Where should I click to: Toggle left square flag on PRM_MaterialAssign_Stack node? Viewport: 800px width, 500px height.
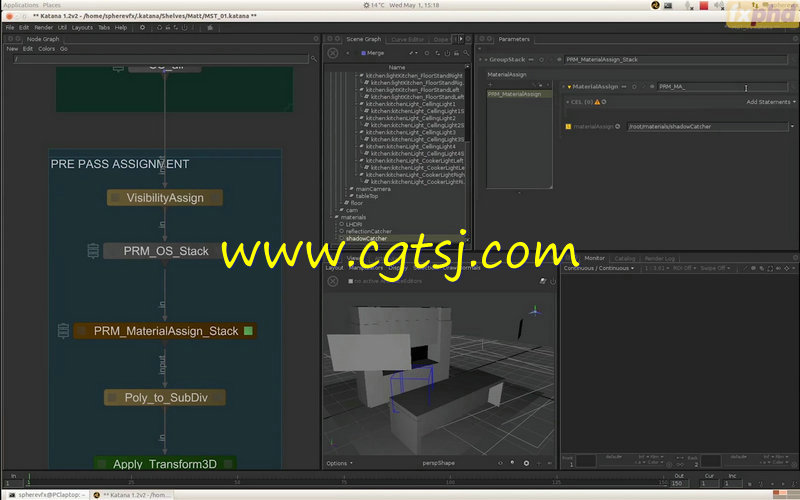tap(82, 331)
